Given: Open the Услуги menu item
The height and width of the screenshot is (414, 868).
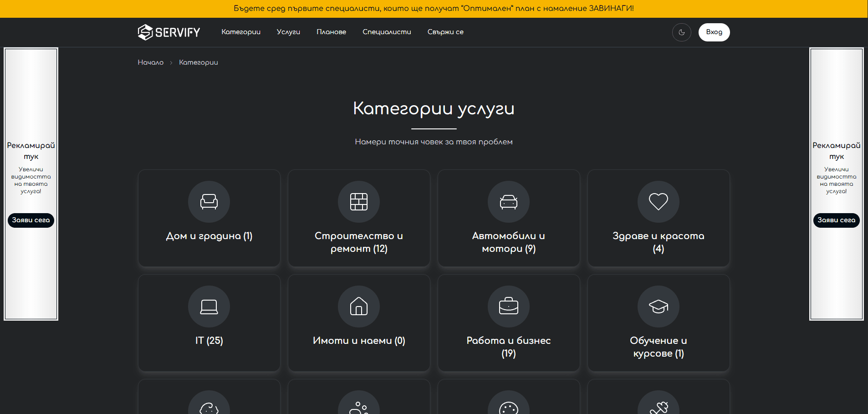Looking at the screenshot, I should pos(288,32).
